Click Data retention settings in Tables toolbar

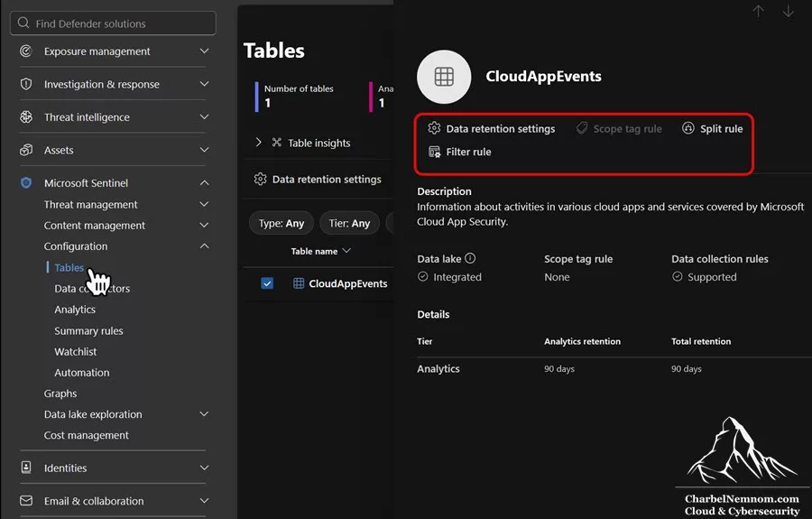pos(318,180)
